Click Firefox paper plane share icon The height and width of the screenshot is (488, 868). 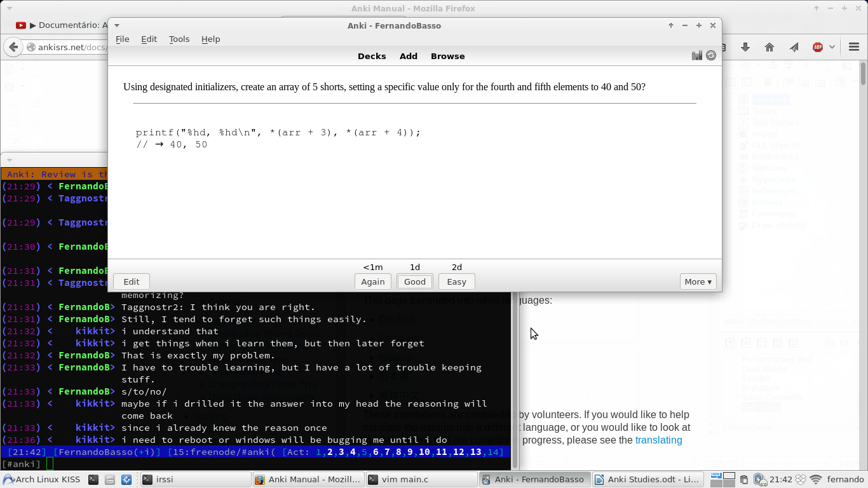[794, 47]
